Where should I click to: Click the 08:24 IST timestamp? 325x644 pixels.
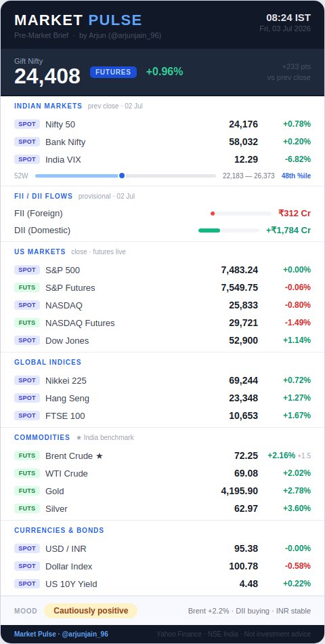(288, 18)
